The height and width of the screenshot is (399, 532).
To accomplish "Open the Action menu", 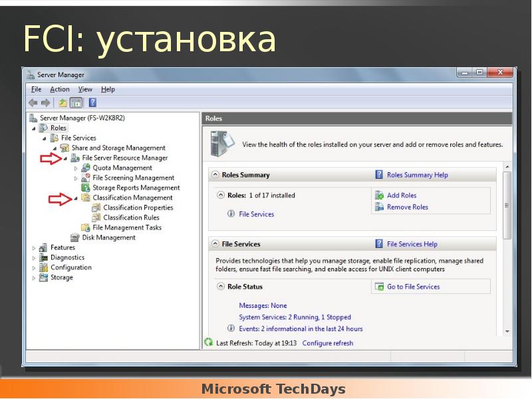I will click(x=59, y=89).
